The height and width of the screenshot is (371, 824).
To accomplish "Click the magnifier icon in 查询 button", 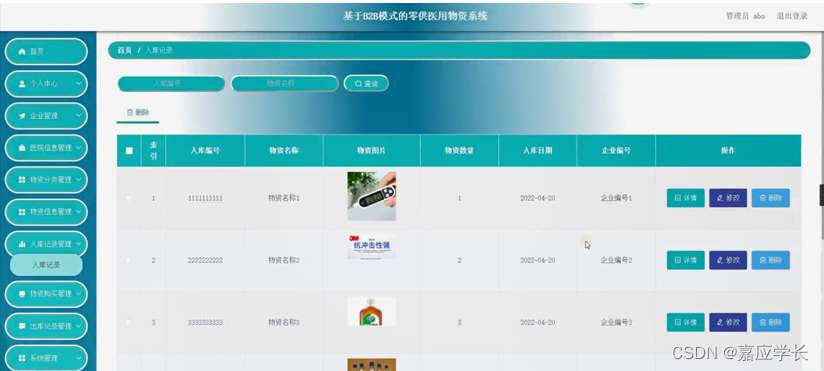I will pos(358,84).
